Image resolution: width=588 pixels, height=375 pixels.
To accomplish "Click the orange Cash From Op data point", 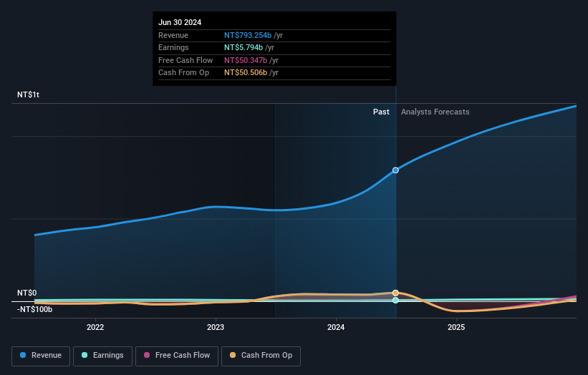I will pyautogui.click(x=395, y=293).
